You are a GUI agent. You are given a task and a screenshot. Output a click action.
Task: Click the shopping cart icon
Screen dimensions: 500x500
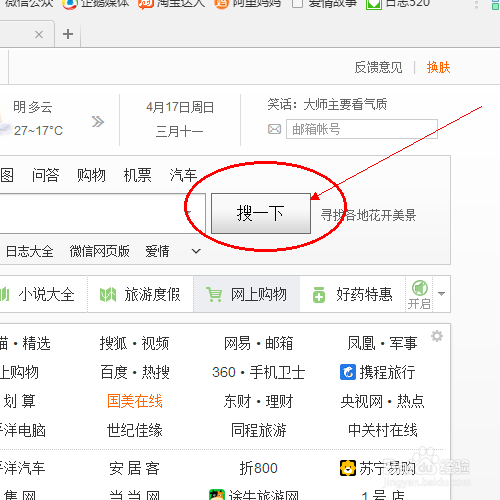(214, 295)
